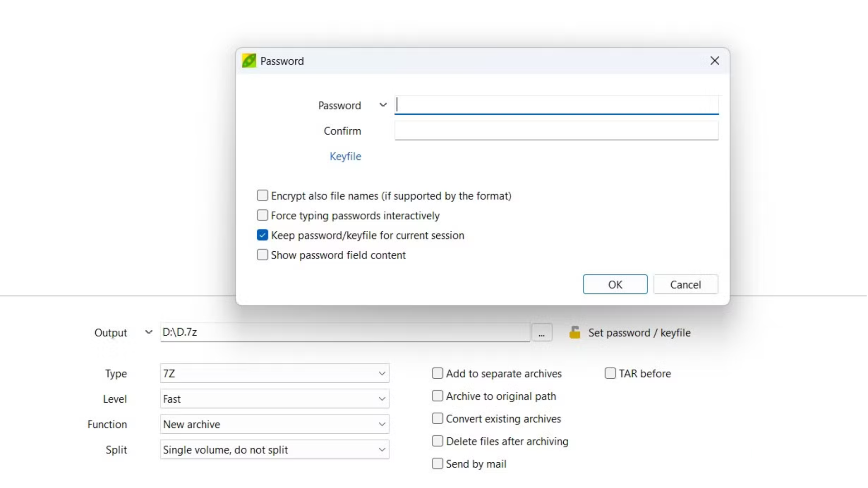868x488 pixels.
Task: Check Delete files after archiving
Action: [x=437, y=441]
